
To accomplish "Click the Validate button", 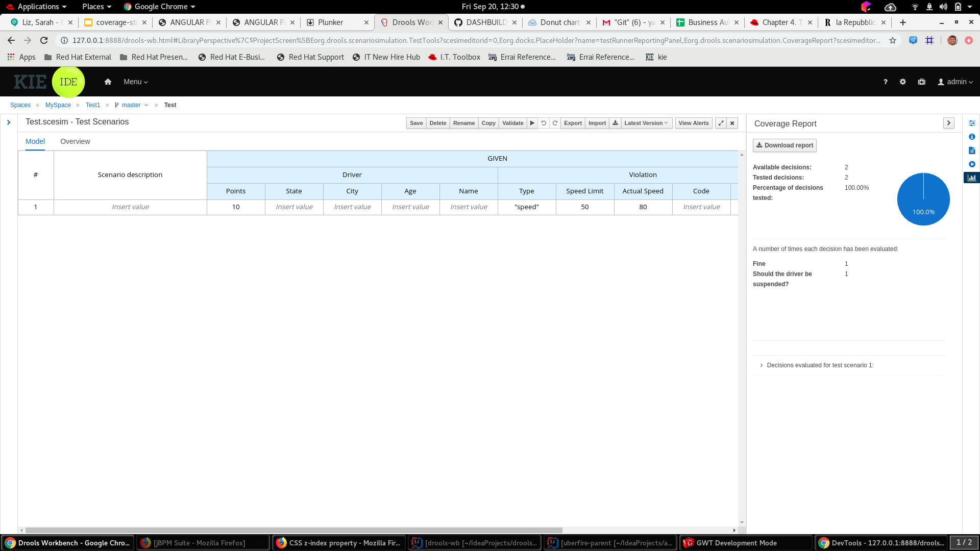I will pyautogui.click(x=512, y=123).
